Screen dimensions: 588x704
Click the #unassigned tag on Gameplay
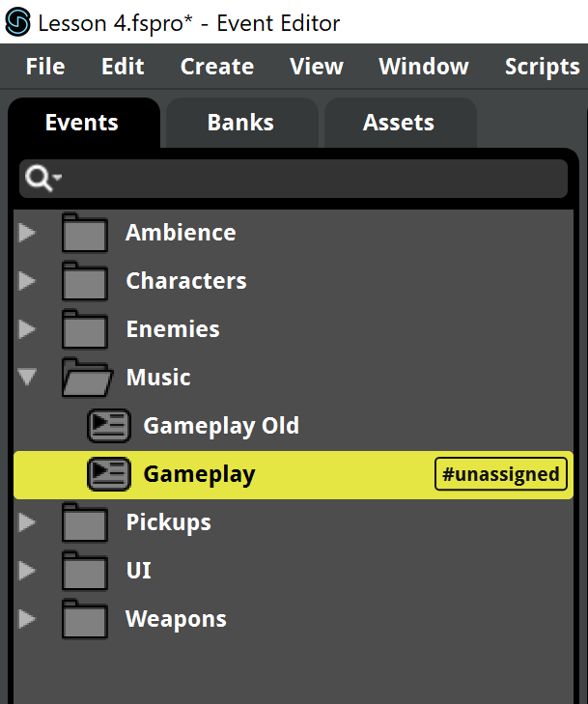(x=501, y=474)
